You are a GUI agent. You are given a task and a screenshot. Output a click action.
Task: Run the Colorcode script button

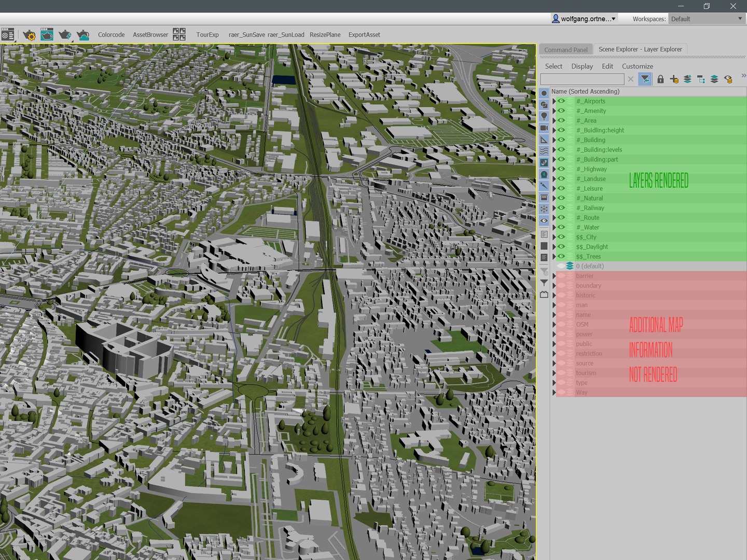click(112, 35)
